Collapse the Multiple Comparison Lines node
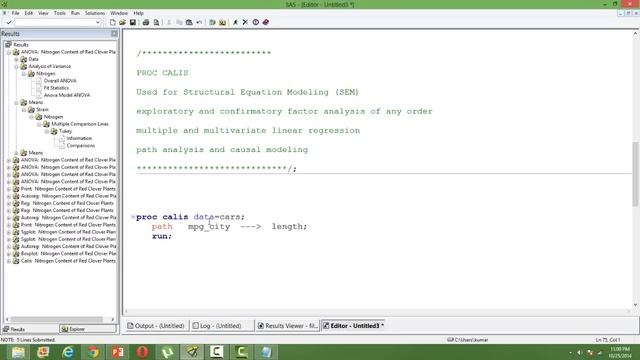 39,124
